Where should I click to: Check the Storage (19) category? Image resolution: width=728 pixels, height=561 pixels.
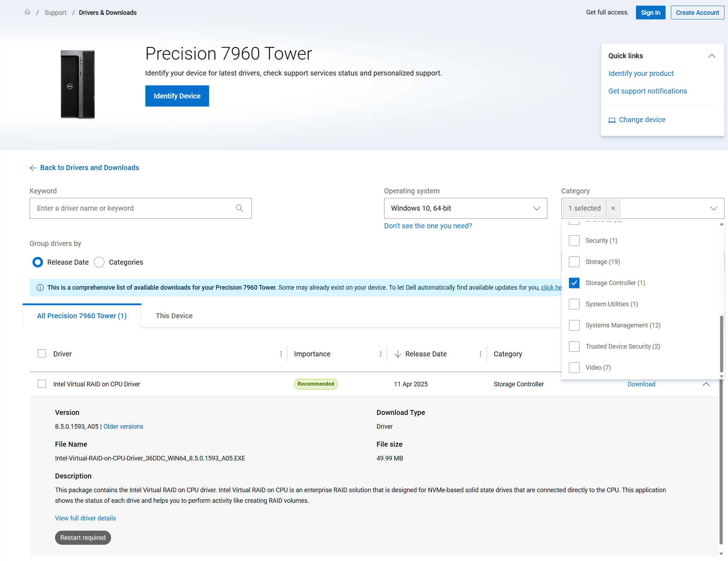point(574,262)
